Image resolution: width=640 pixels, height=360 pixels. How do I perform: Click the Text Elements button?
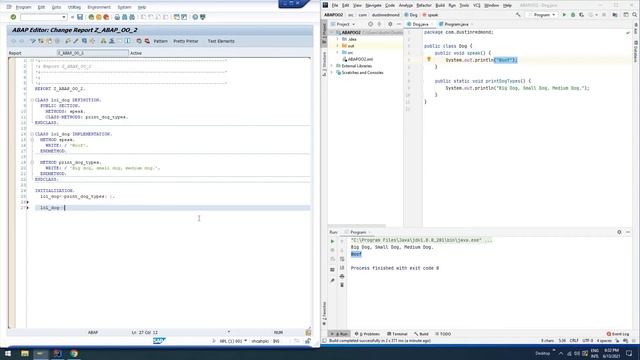(x=221, y=41)
